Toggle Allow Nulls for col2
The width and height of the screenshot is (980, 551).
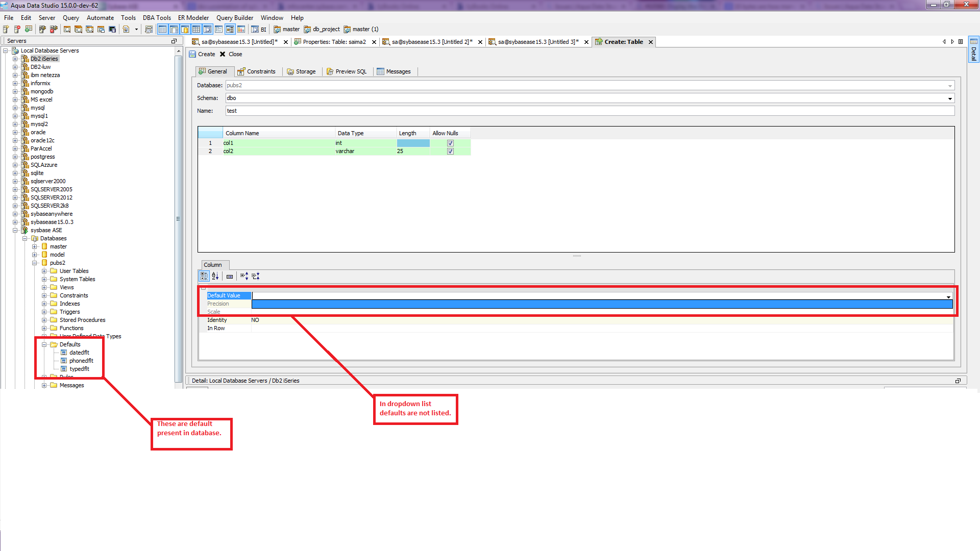coord(450,152)
